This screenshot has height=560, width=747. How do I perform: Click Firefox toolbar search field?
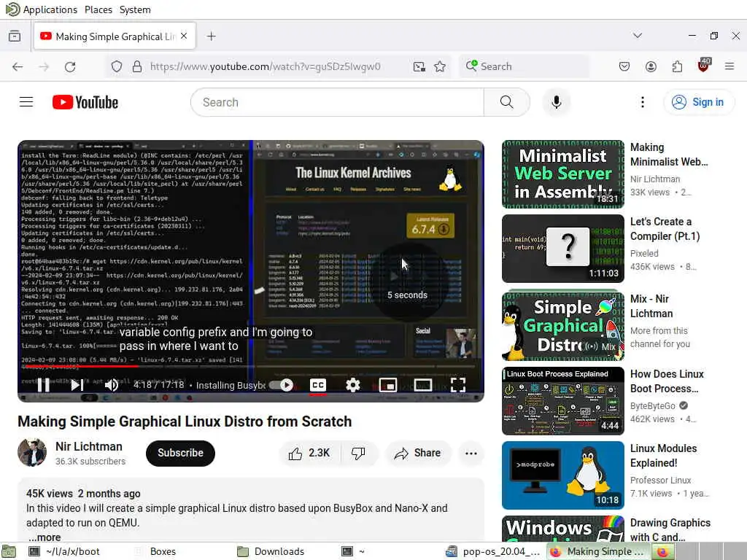click(x=524, y=66)
